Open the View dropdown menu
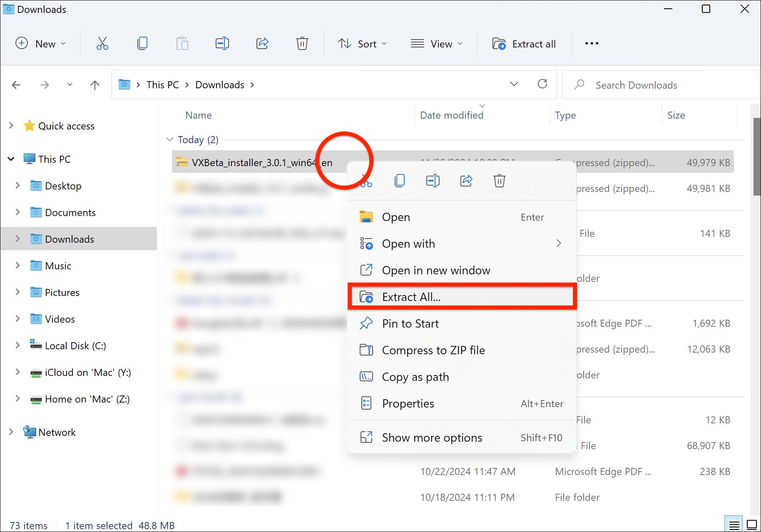761x532 pixels. (436, 44)
